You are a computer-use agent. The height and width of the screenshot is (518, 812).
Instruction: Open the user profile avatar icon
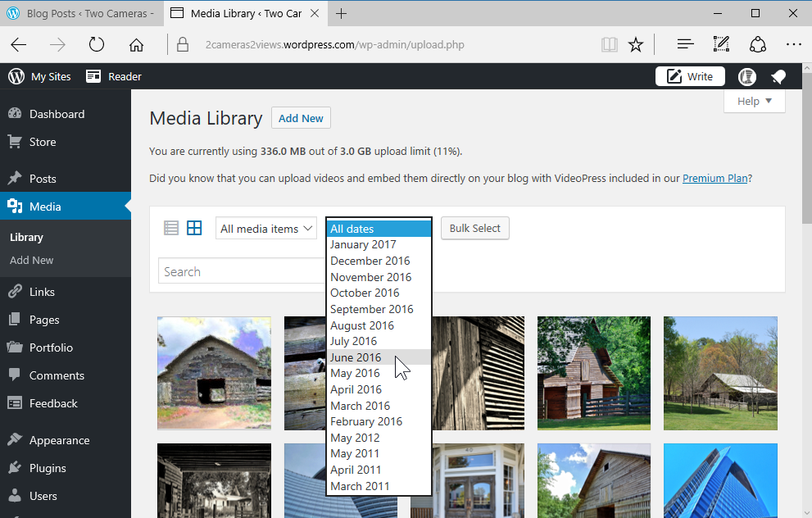(746, 76)
